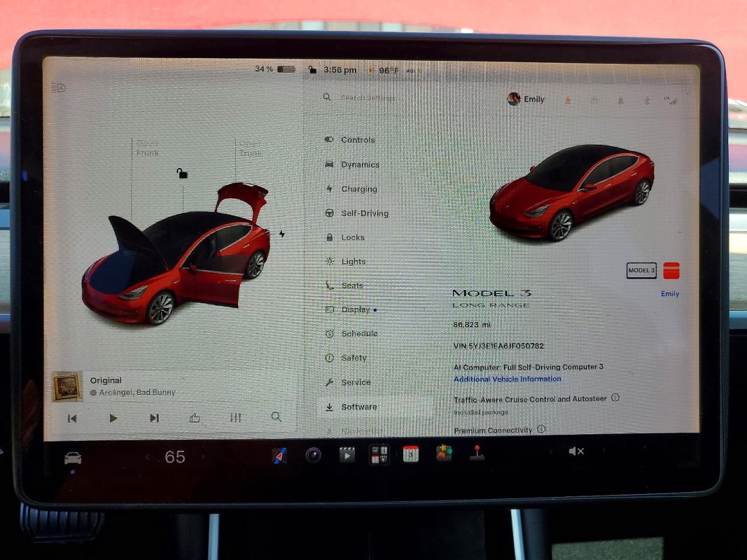This screenshot has width=747, height=560.
Task: Show info for Traffic-Aware Cruise Control
Action: tap(615, 398)
